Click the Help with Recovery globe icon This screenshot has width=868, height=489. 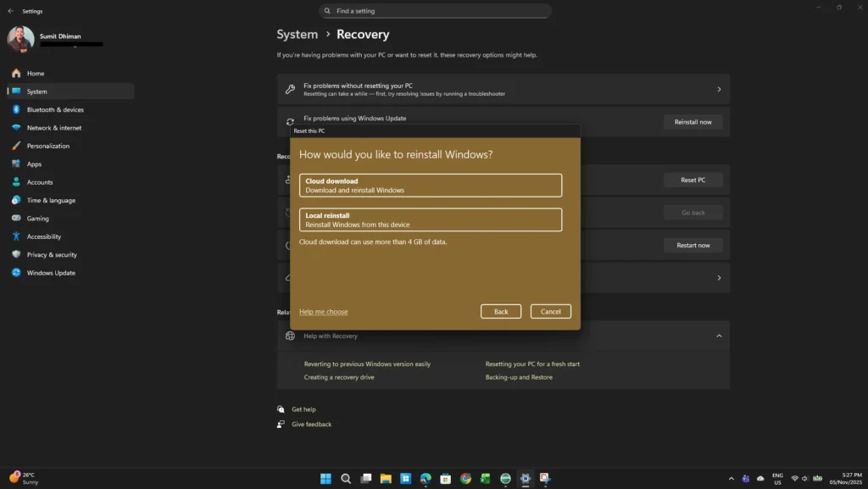point(290,336)
